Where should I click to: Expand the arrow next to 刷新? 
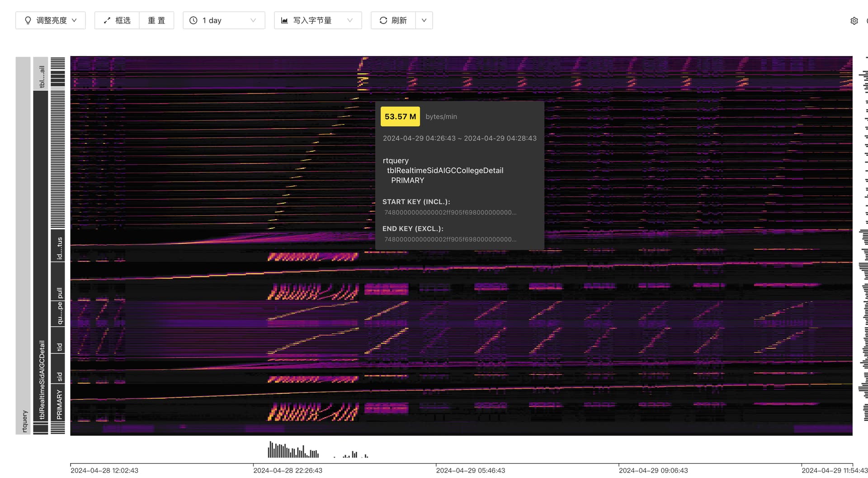click(424, 20)
